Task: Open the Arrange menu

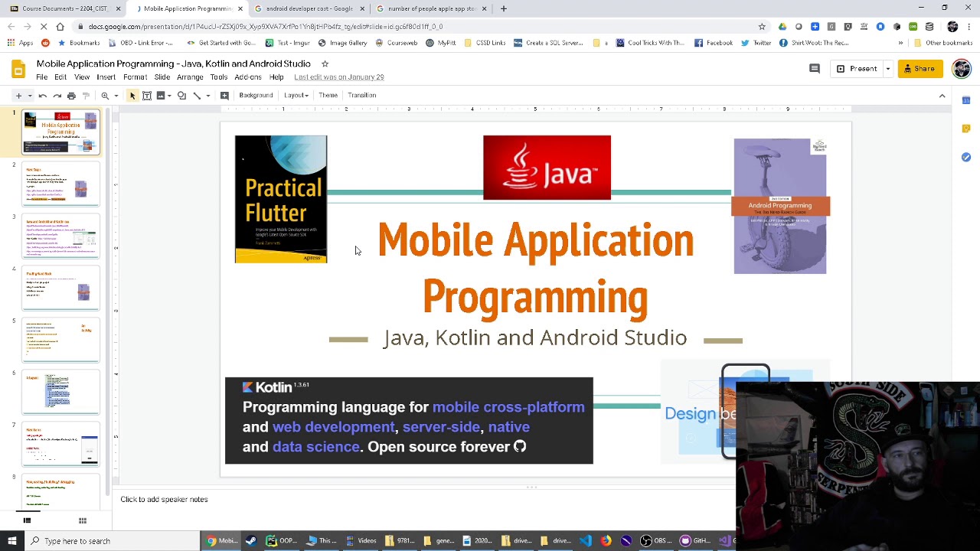Action: [x=190, y=77]
